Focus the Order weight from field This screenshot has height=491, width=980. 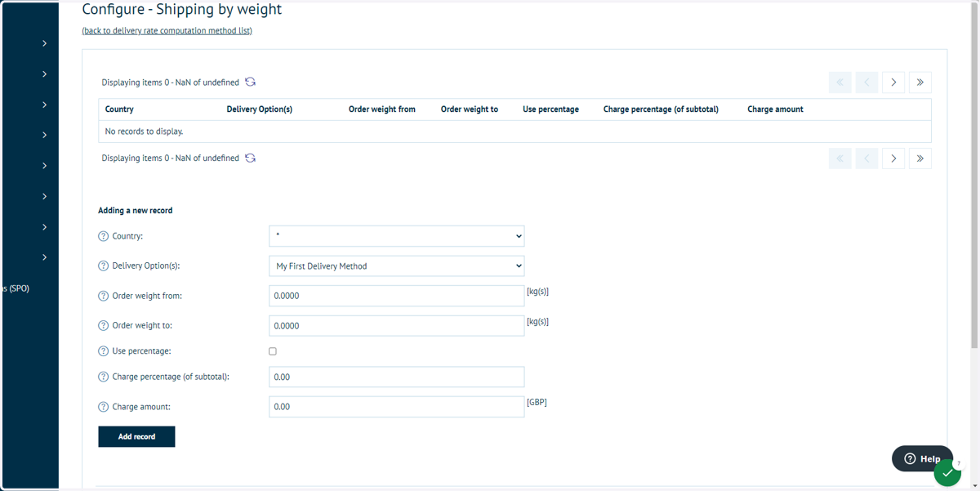pyautogui.click(x=397, y=296)
